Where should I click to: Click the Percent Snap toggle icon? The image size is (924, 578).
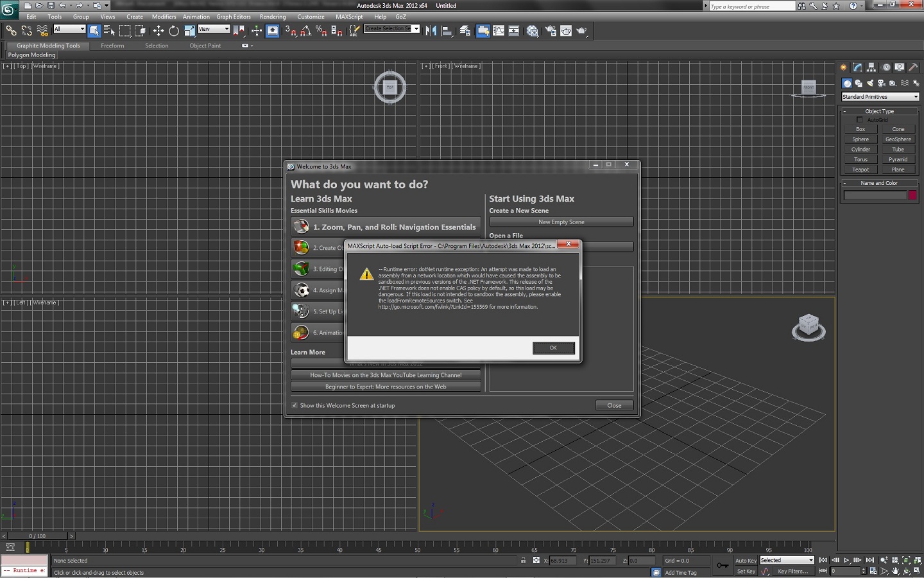[321, 30]
